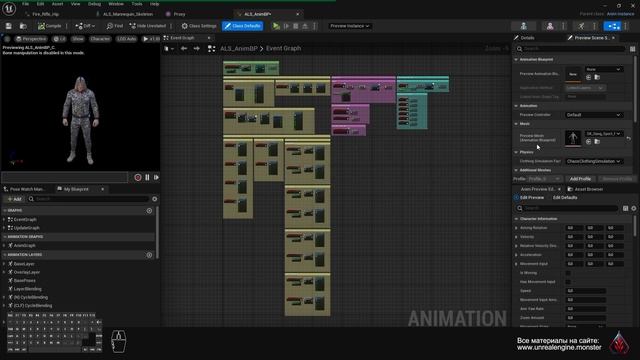The width and height of the screenshot is (640, 360).
Task: Open the Debug menu
Action: click(x=94, y=4)
